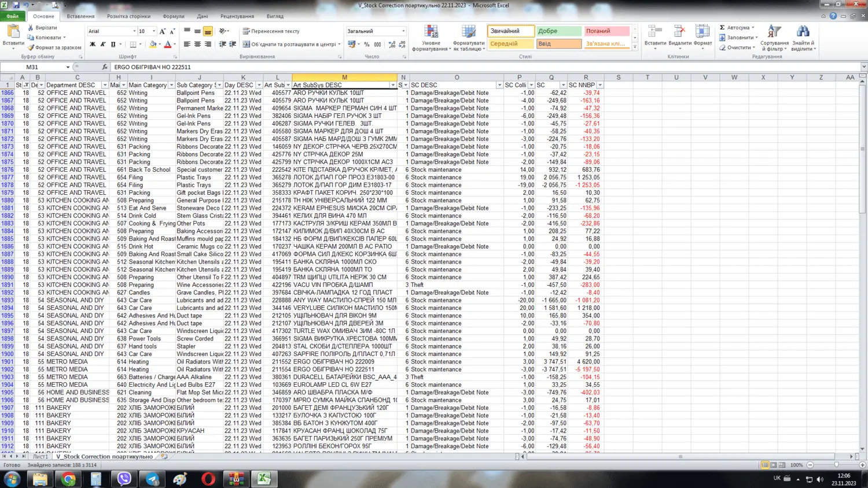This screenshot has width=868, height=488.
Task: Click the Format Painter brush icon
Action: point(31,47)
